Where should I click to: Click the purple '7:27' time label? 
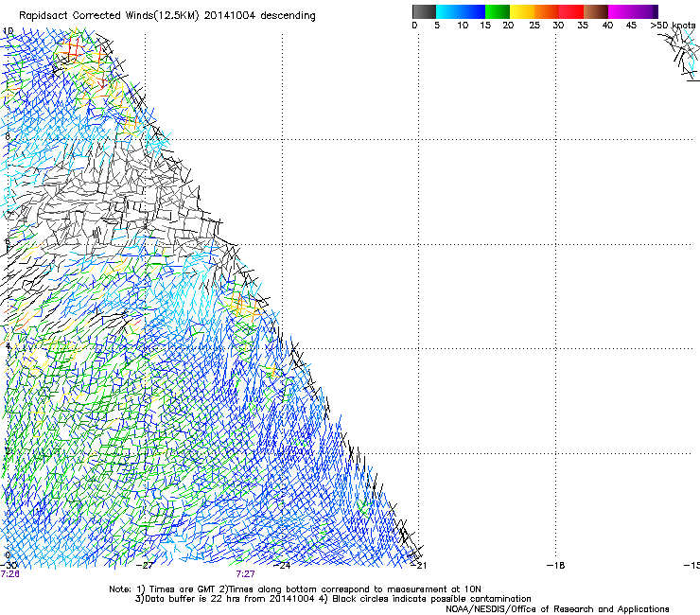246,574
